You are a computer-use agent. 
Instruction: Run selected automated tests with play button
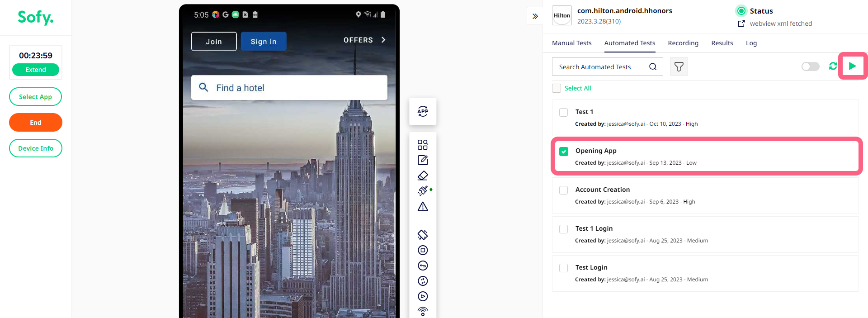coord(853,66)
